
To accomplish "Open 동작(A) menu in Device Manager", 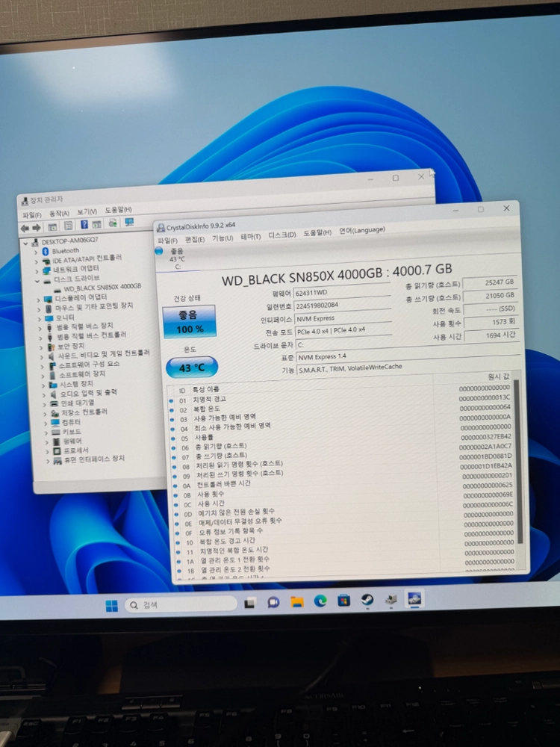I will click(x=60, y=213).
